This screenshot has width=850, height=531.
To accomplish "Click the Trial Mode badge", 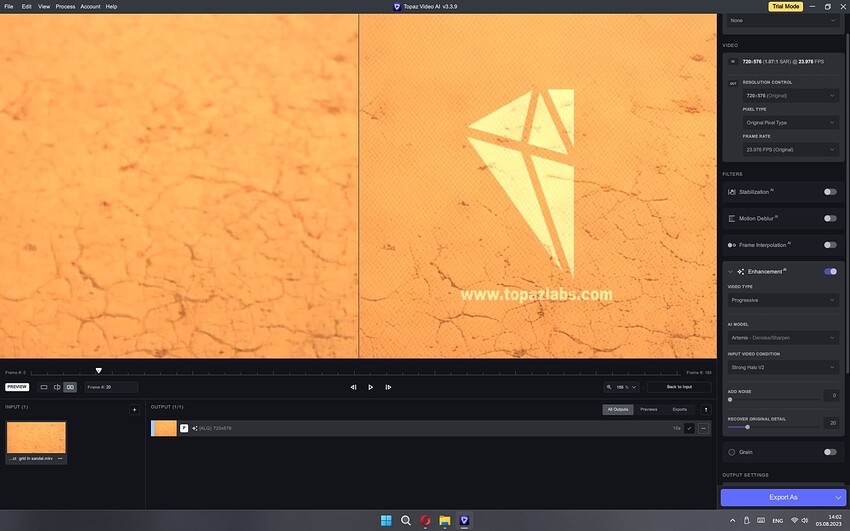I will coord(785,7).
